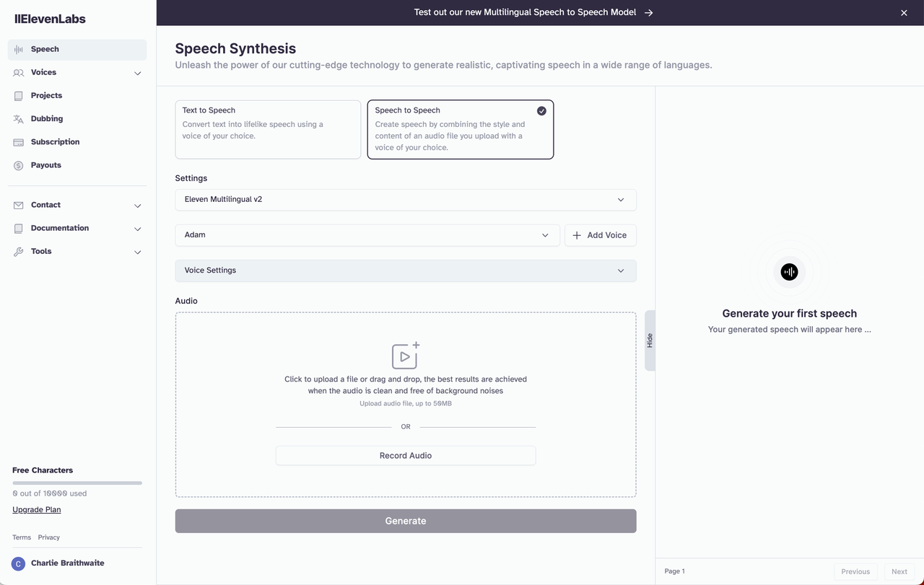Viewport: 924px width, 585px height.
Task: Open the Adam voice selector
Action: 367,234
